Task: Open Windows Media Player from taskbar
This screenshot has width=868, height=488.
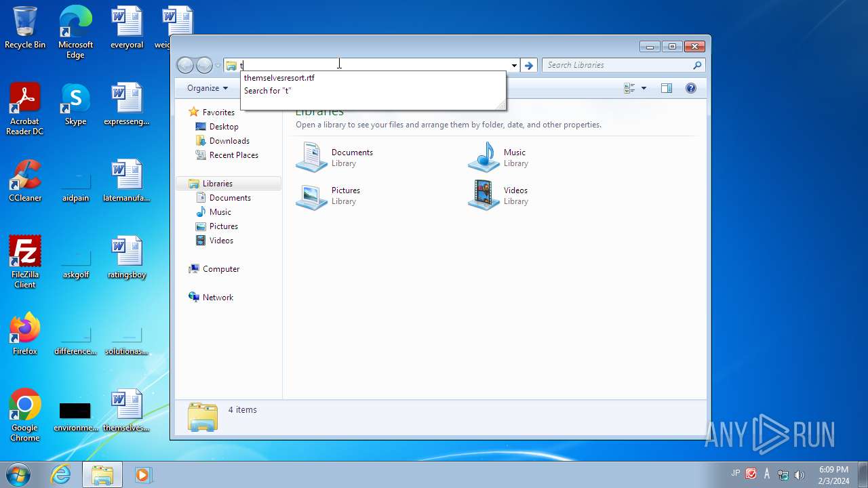Action: click(142, 474)
